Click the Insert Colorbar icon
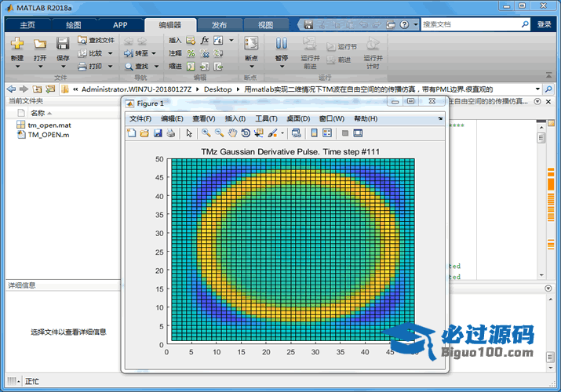This screenshot has height=392, width=561. pyautogui.click(x=314, y=133)
